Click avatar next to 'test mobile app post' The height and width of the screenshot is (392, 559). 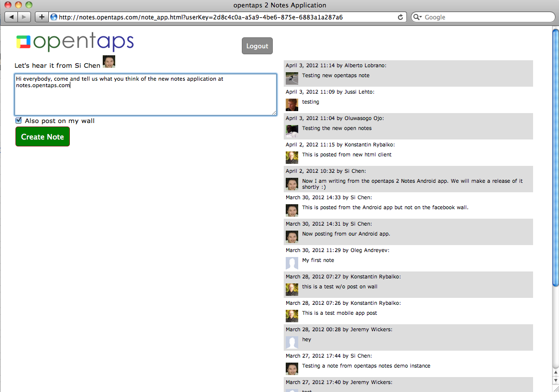pyautogui.click(x=292, y=315)
